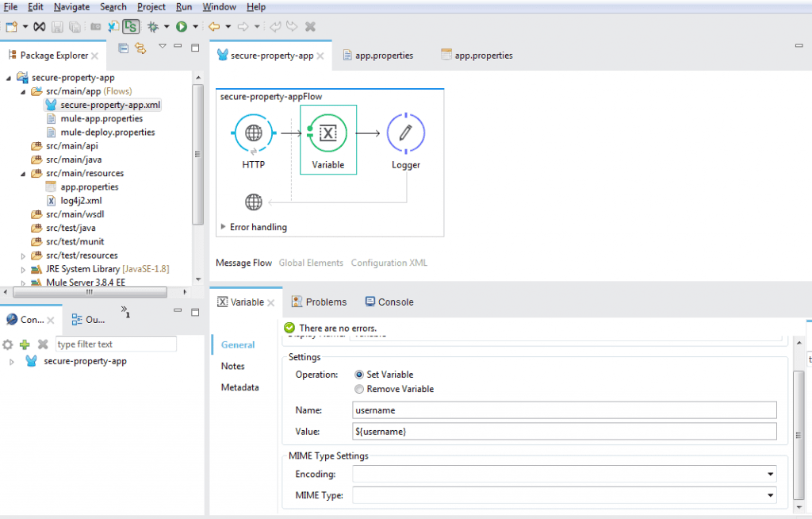
Task: Select the Set Variable operation radio button
Action: pos(359,374)
